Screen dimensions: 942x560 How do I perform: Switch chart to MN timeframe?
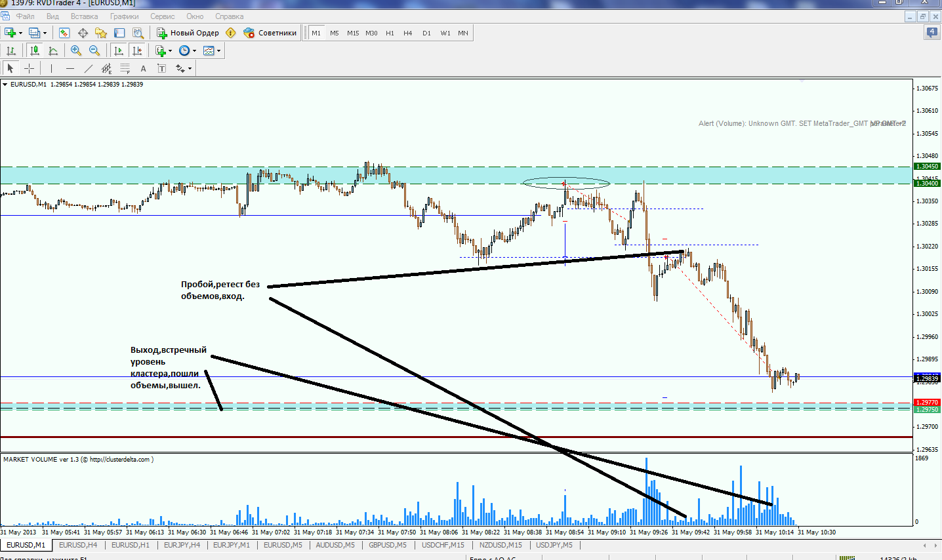(463, 33)
